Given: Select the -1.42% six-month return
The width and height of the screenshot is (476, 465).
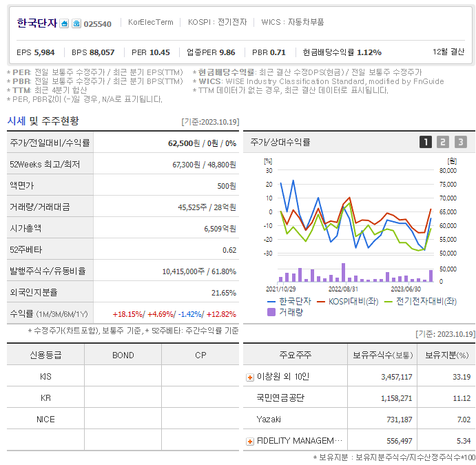Looking at the screenshot, I should point(190,314).
